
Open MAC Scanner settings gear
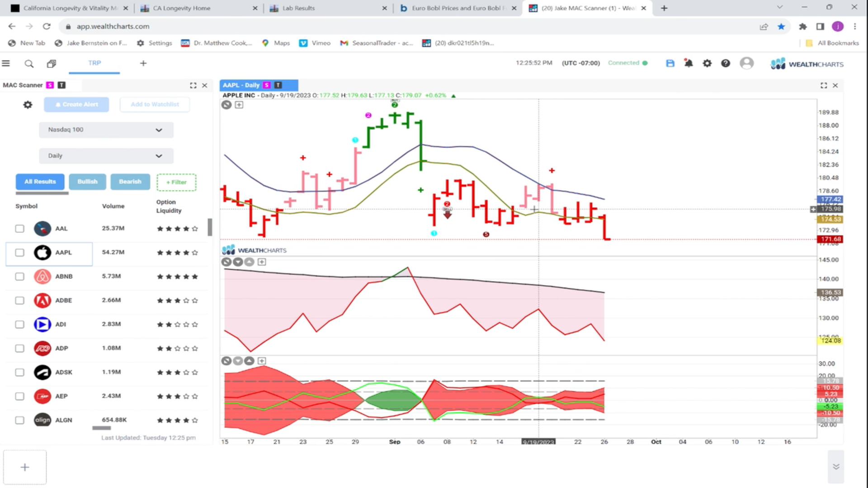tap(28, 105)
